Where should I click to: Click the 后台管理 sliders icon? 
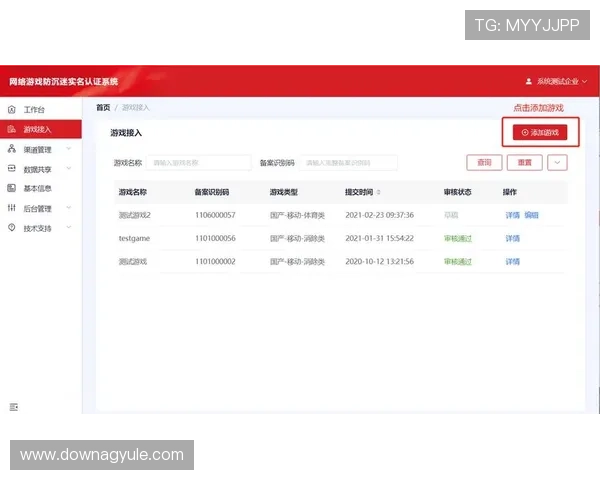click(12, 208)
